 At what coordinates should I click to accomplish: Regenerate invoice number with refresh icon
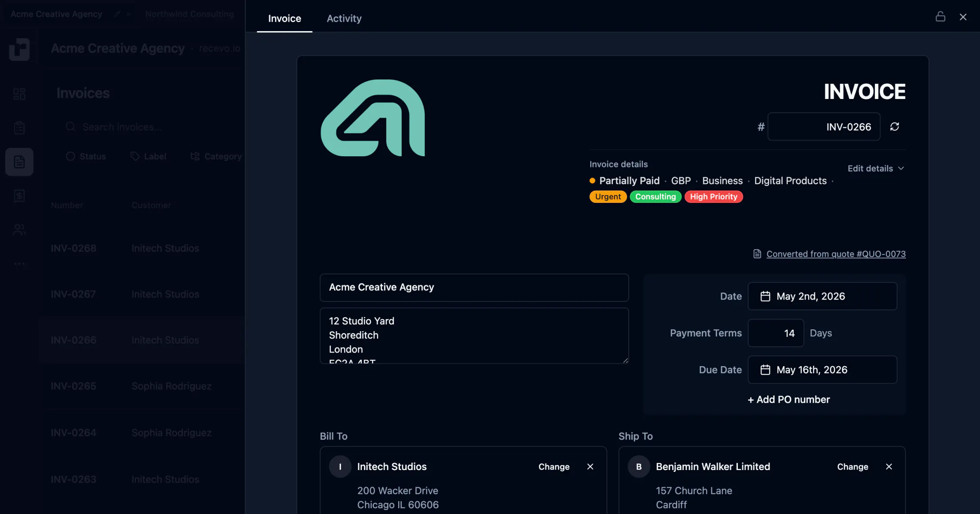click(894, 127)
